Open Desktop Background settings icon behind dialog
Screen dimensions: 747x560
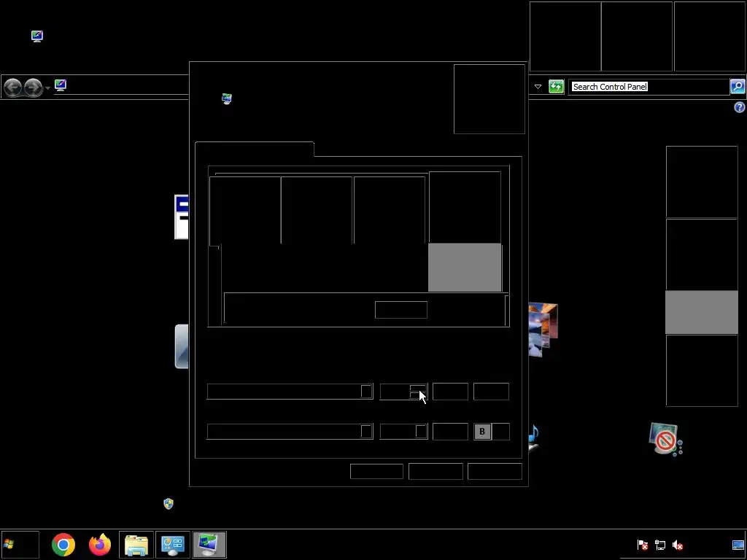(x=543, y=330)
